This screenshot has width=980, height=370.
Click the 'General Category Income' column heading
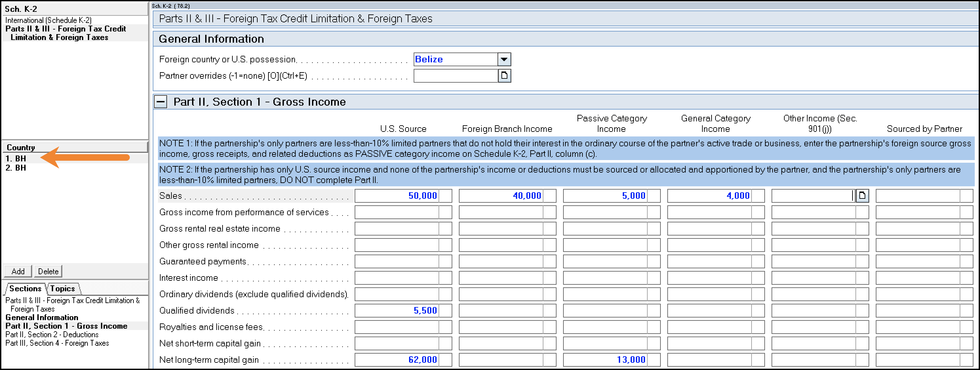pyautogui.click(x=715, y=124)
